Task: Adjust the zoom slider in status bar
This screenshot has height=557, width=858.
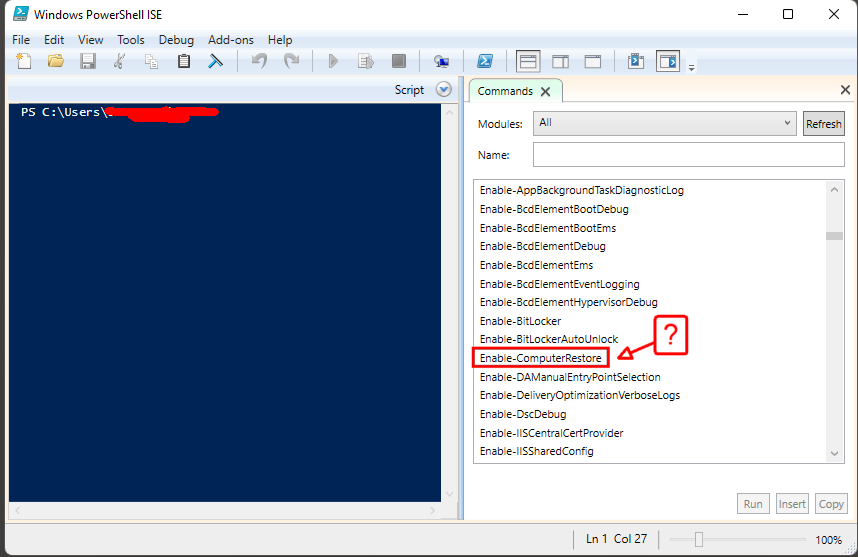Action: tap(699, 539)
